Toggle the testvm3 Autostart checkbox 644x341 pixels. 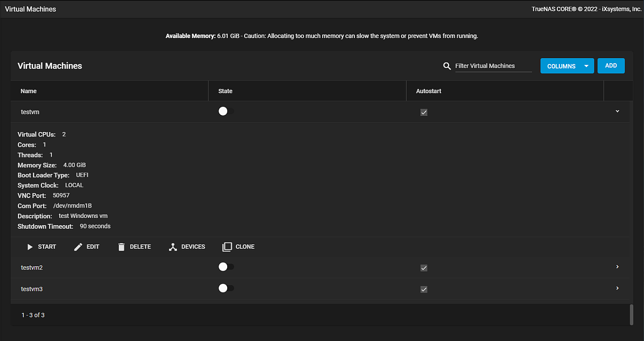click(424, 290)
